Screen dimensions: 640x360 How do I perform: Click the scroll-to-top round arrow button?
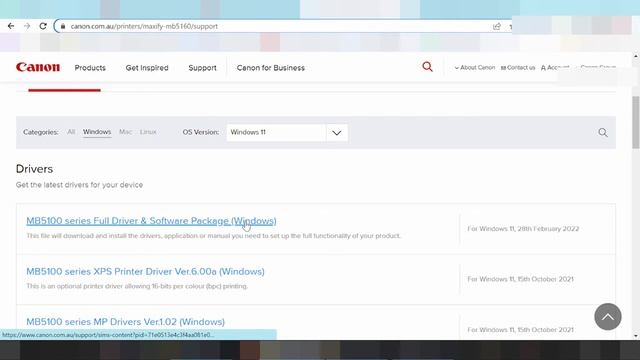point(608,317)
